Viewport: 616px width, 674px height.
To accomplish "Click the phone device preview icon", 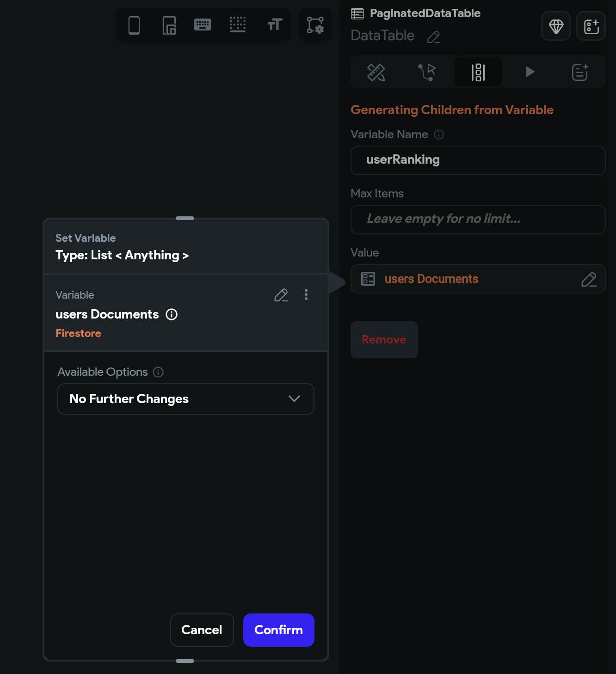I will (x=134, y=25).
